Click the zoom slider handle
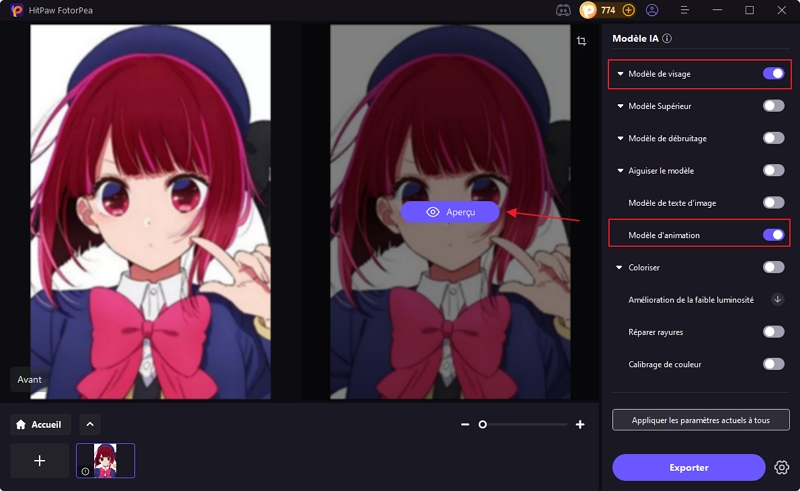Screen dimensions: 800x491 coord(482,424)
